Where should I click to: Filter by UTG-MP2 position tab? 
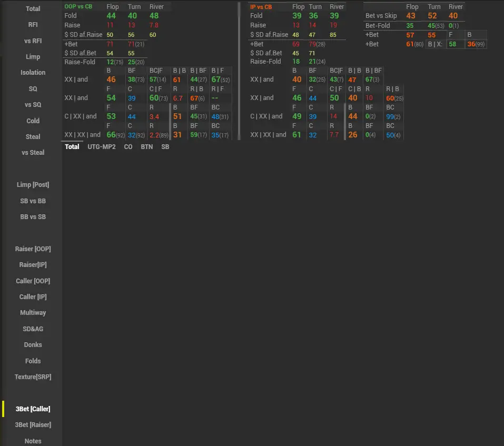101,147
